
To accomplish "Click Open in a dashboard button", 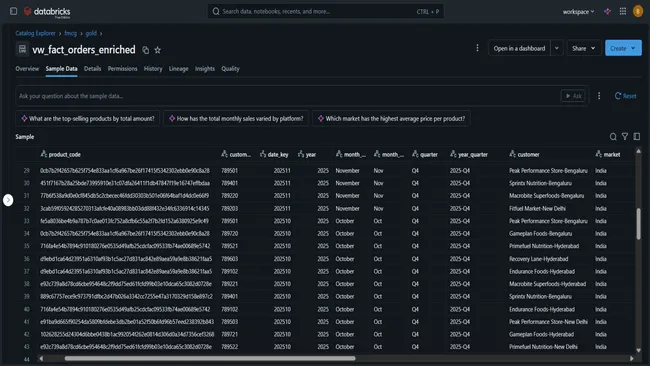I will point(519,48).
